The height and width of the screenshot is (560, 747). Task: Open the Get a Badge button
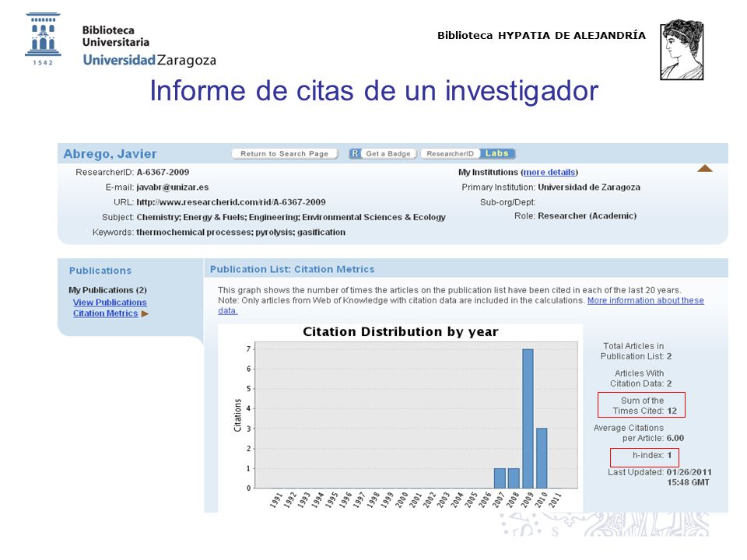[383, 154]
